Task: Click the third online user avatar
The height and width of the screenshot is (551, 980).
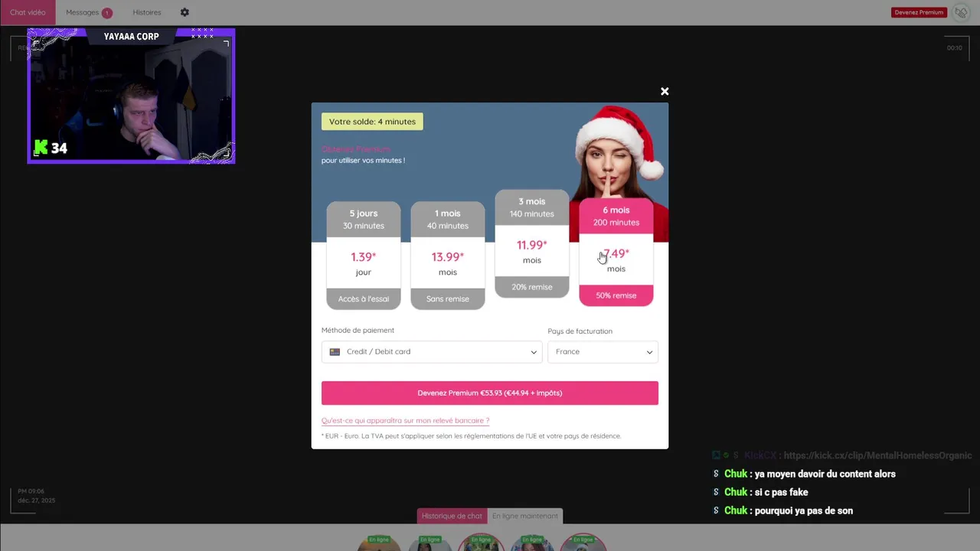Action: tap(481, 543)
